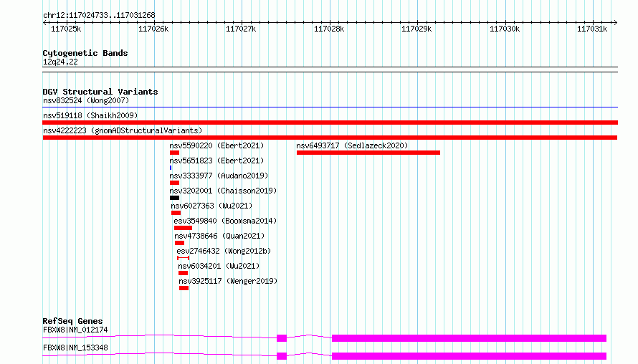Click nsv5590220 (Ebert2021) label
This screenshot has width=638, height=364.
(x=216, y=145)
